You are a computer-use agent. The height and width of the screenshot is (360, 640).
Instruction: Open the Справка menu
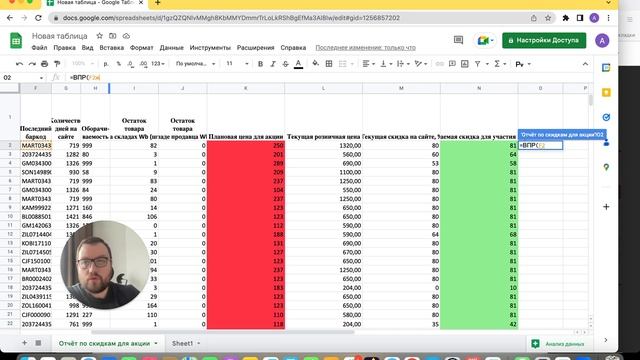(293, 48)
